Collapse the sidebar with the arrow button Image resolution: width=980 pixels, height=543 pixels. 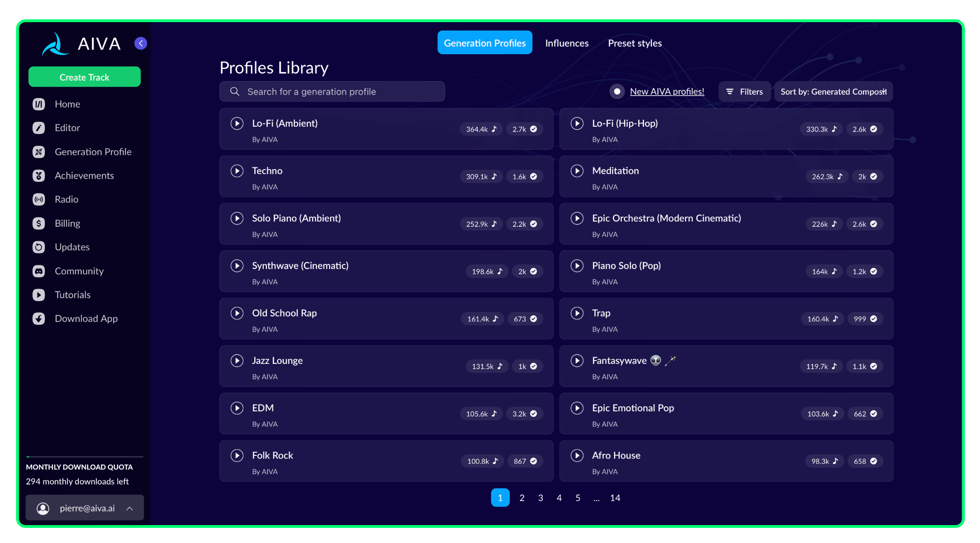[141, 43]
